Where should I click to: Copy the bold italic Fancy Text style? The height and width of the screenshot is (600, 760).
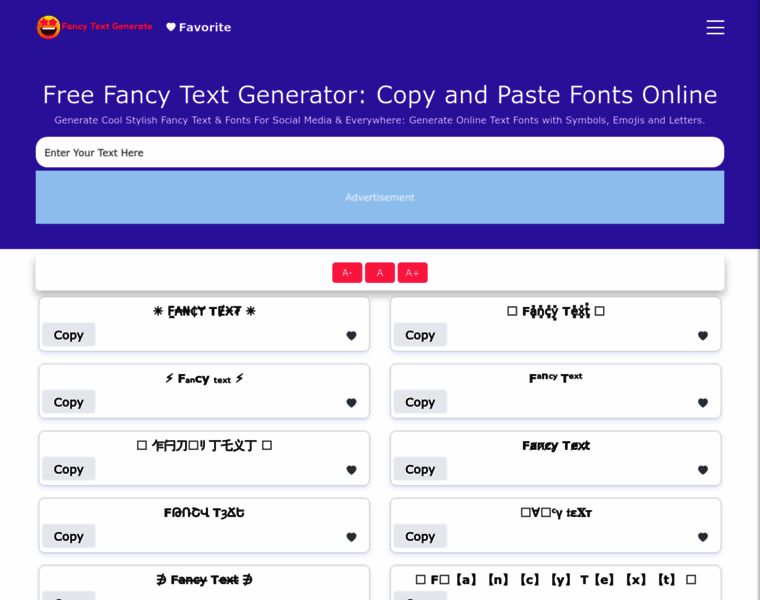420,469
